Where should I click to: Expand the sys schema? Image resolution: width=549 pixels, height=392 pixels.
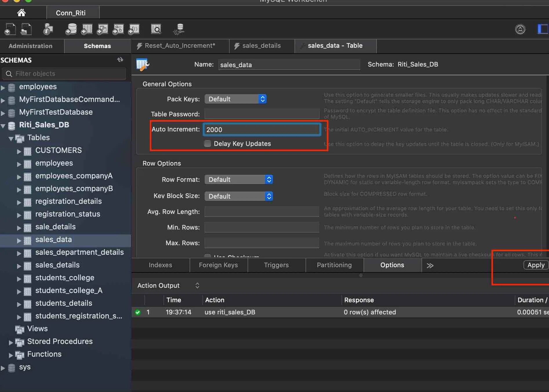[3, 368]
